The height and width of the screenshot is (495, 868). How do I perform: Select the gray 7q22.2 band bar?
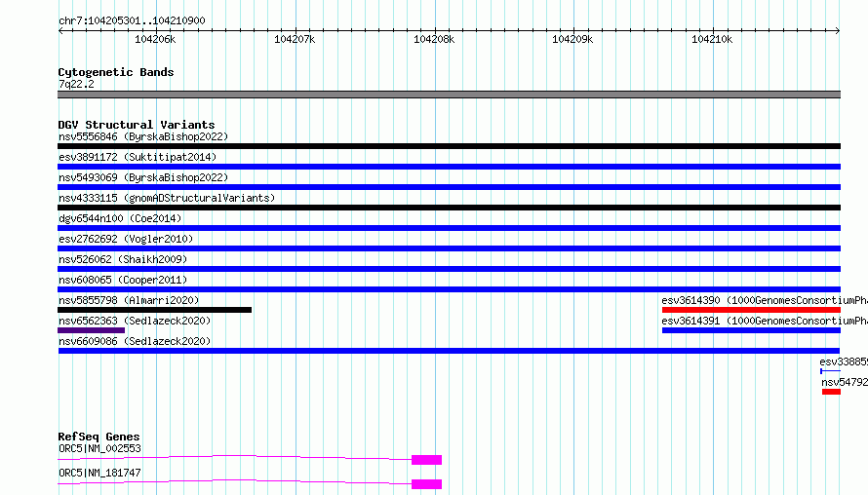[449, 95]
